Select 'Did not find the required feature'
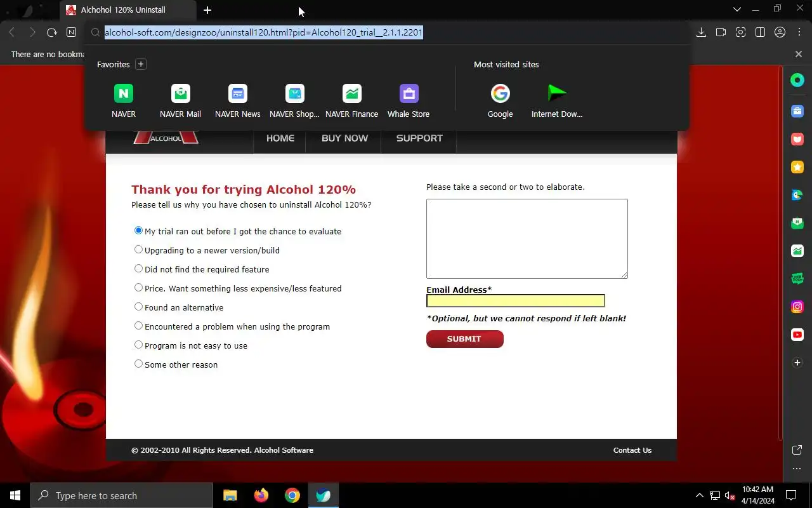812x508 pixels. click(138, 269)
